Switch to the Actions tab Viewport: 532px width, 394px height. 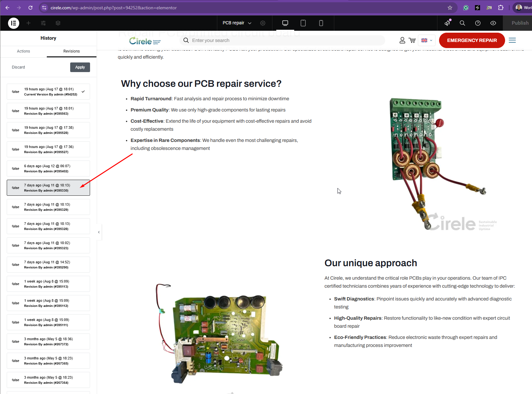(x=23, y=51)
